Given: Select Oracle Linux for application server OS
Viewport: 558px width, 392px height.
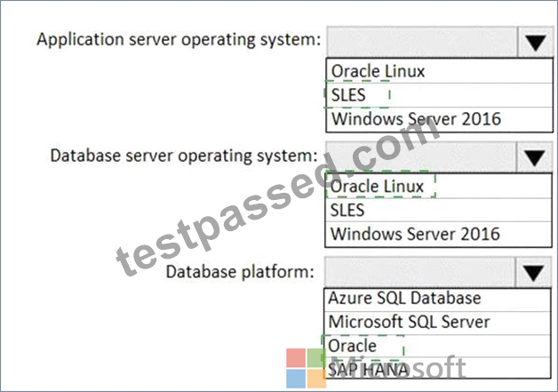Looking at the screenshot, I should tap(440, 71).
